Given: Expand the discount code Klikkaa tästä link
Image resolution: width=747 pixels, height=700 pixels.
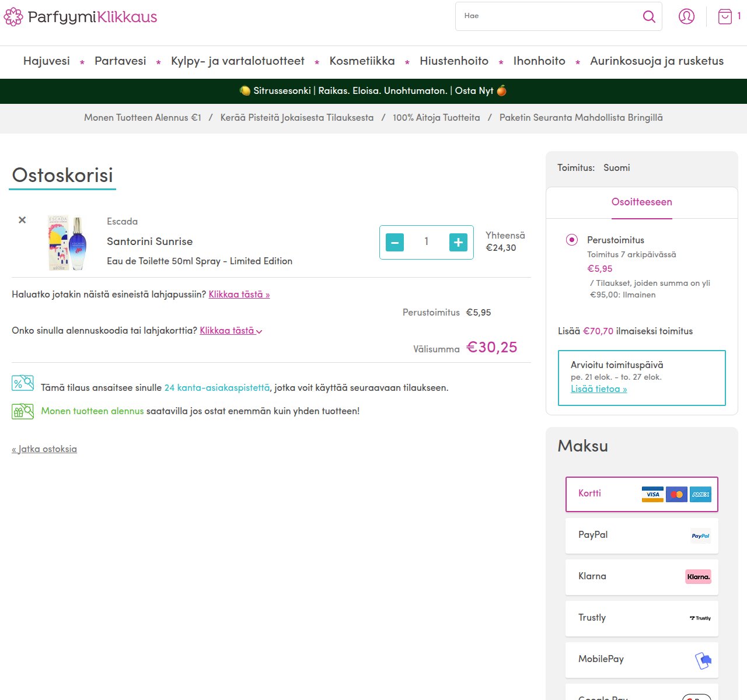Looking at the screenshot, I should 231,331.
